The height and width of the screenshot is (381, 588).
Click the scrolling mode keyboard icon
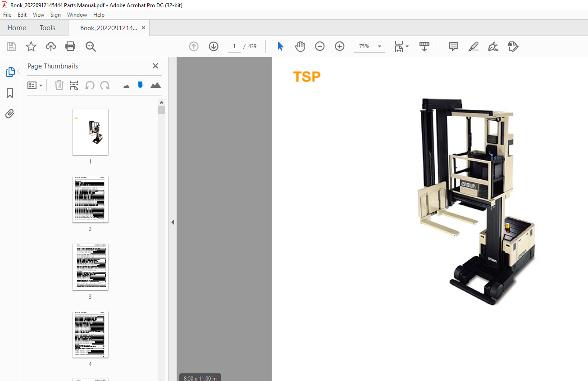(424, 46)
